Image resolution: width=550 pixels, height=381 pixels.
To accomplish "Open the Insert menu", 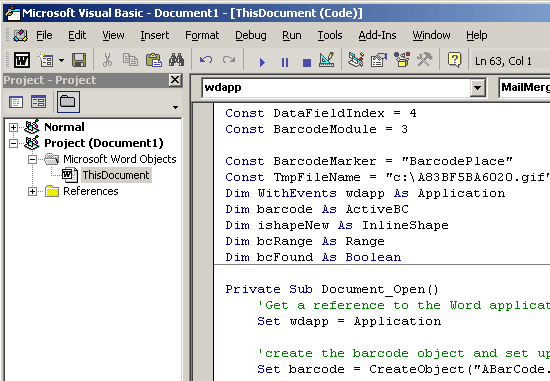I will [154, 35].
